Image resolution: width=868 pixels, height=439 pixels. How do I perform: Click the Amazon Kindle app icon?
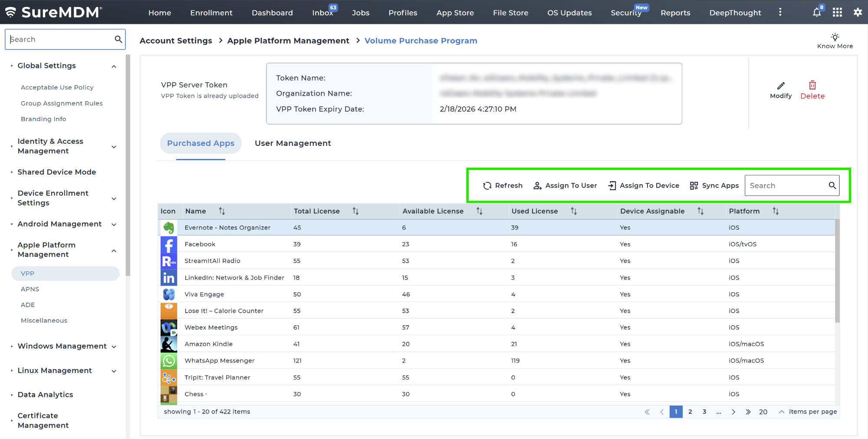pos(169,344)
